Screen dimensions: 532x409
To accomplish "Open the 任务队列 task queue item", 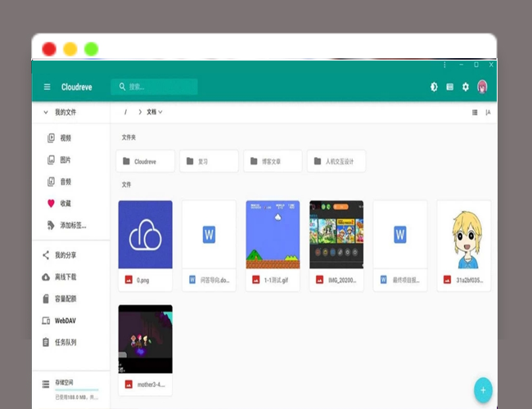I will 65,343.
